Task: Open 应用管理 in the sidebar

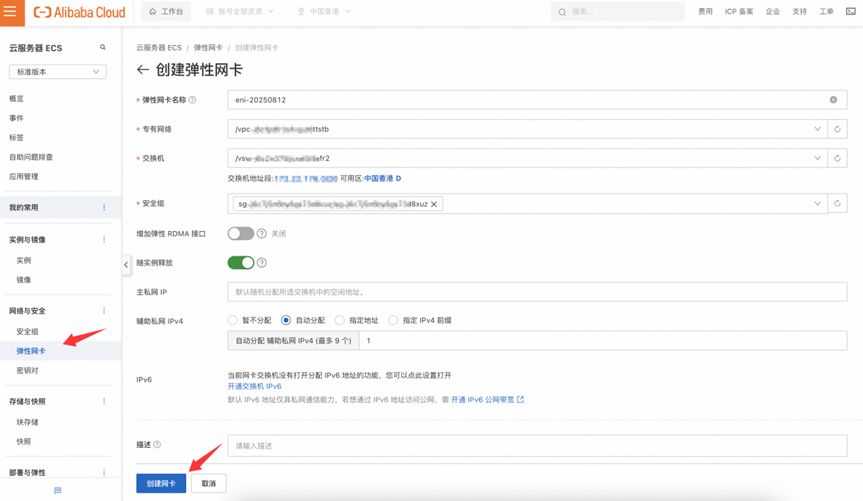Action: tap(24, 176)
